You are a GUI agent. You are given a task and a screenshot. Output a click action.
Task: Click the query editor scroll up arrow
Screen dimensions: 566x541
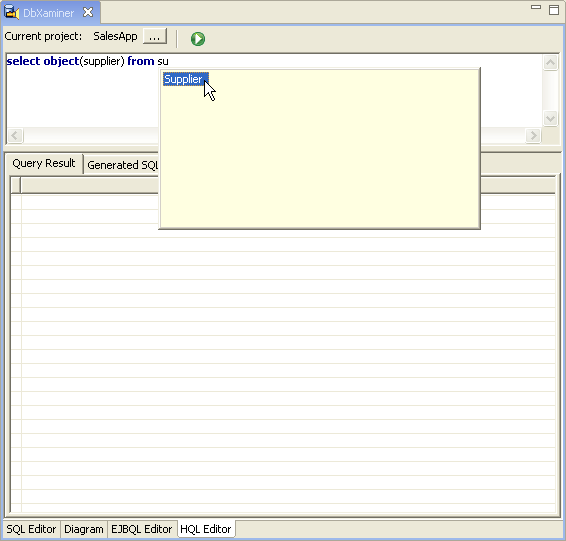click(x=550, y=63)
